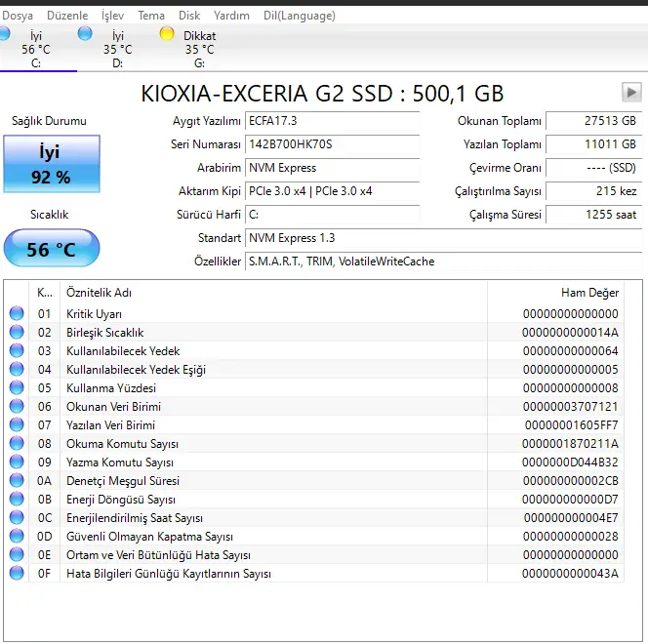Image resolution: width=648 pixels, height=644 pixels.
Task: Click raw value 000000000043A
Action: click(x=570, y=574)
